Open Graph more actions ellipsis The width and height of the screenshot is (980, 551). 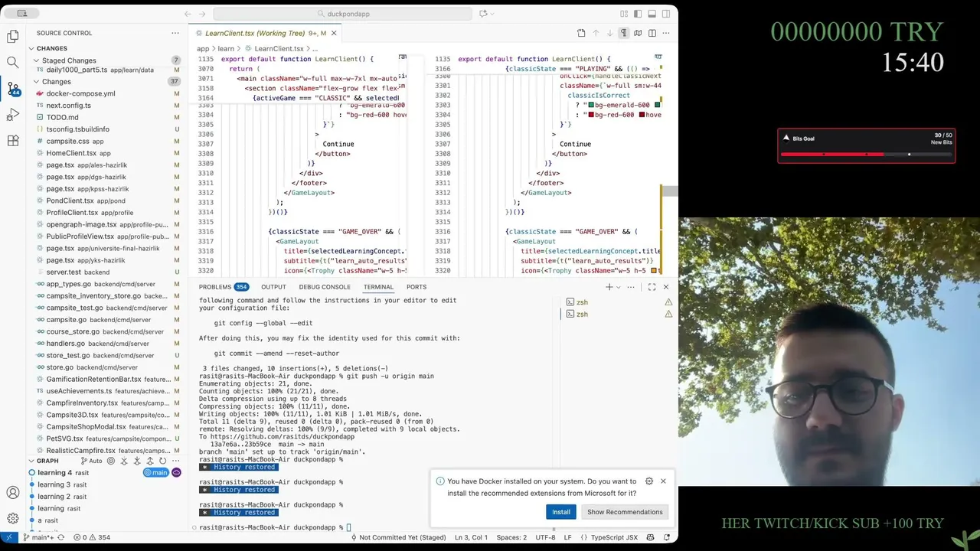175,461
